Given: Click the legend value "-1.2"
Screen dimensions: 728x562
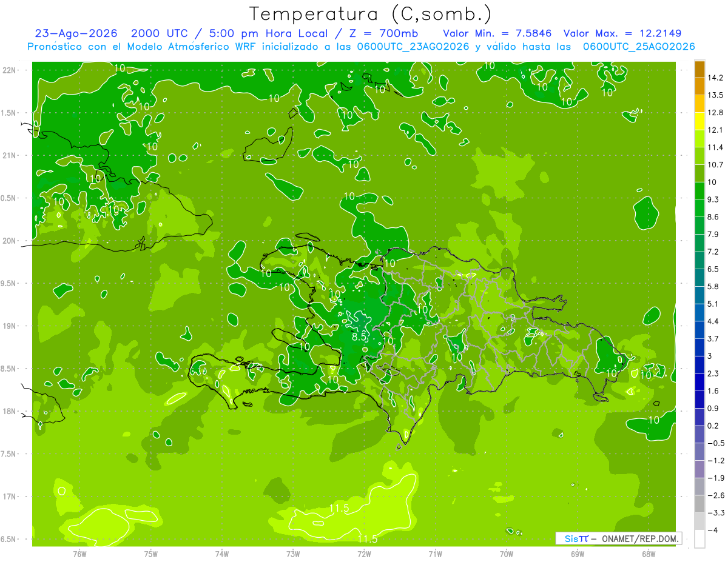Looking at the screenshot, I should pos(716,461).
